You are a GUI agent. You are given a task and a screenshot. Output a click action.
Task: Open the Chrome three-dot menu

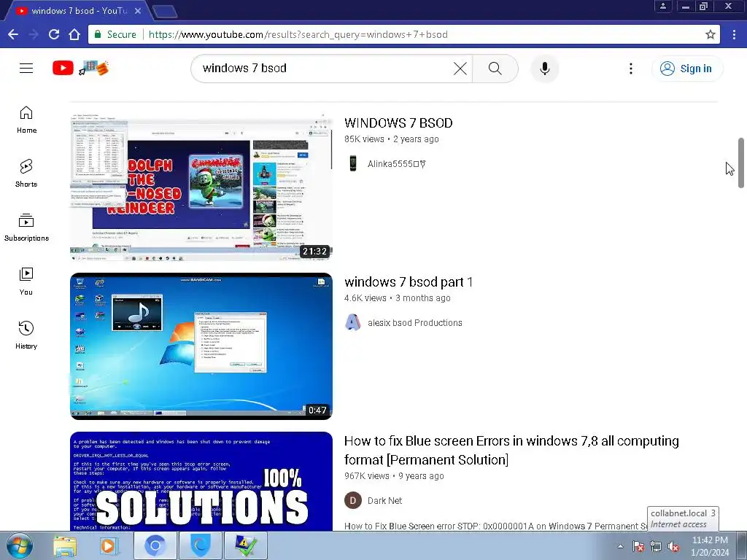click(x=734, y=34)
